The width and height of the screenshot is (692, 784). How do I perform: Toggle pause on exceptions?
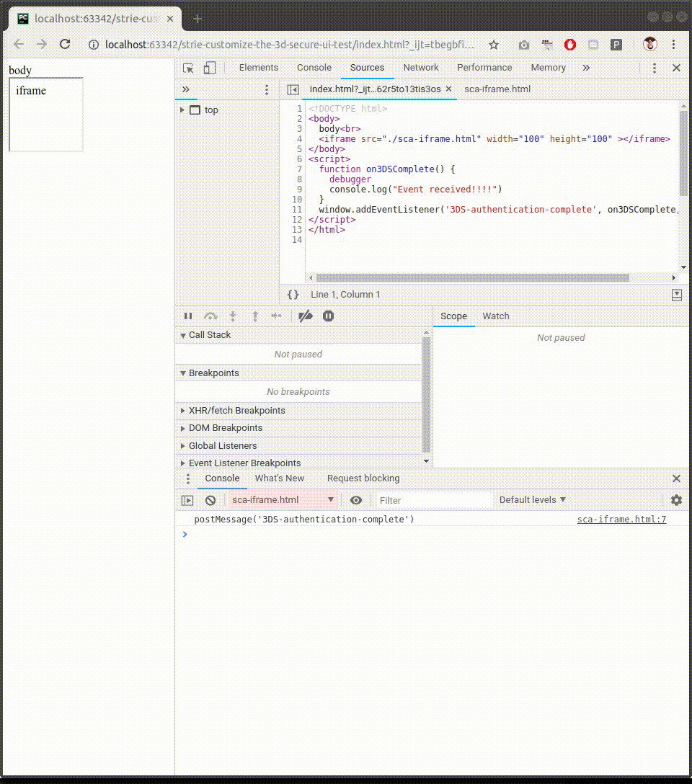click(328, 316)
